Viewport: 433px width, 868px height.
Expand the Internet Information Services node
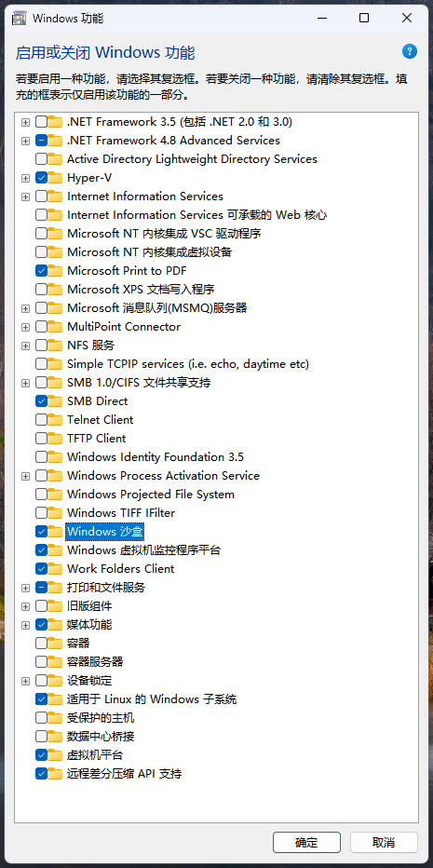click(x=25, y=197)
